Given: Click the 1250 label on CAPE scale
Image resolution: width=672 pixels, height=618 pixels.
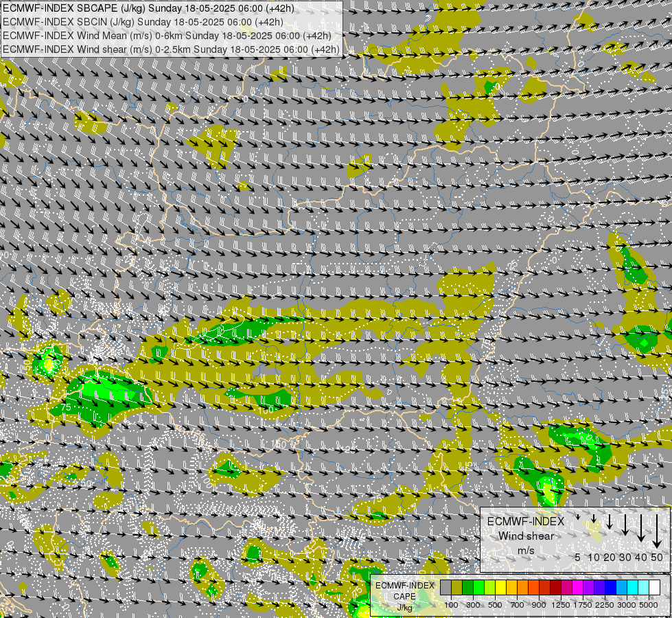Looking at the screenshot, I should 561,605.
